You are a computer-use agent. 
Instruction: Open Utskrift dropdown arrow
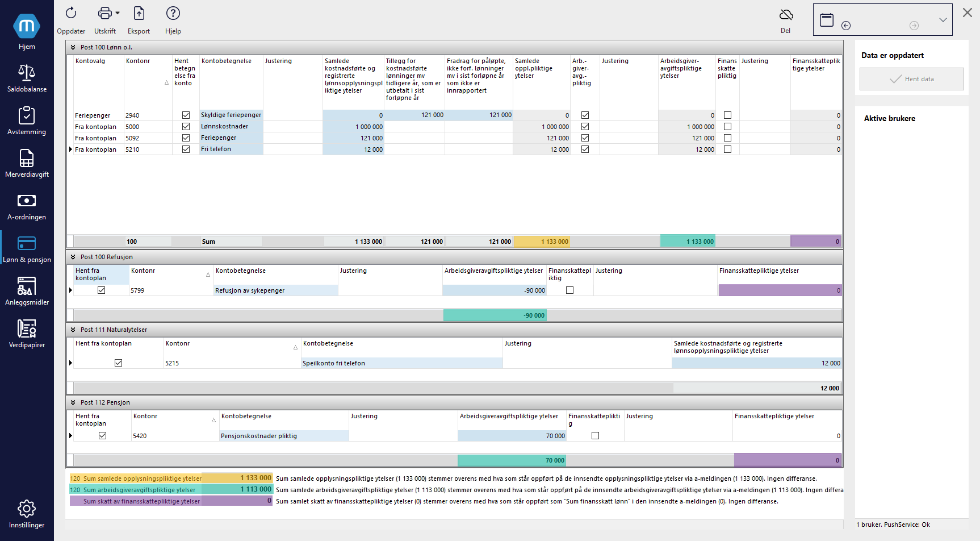[118, 13]
